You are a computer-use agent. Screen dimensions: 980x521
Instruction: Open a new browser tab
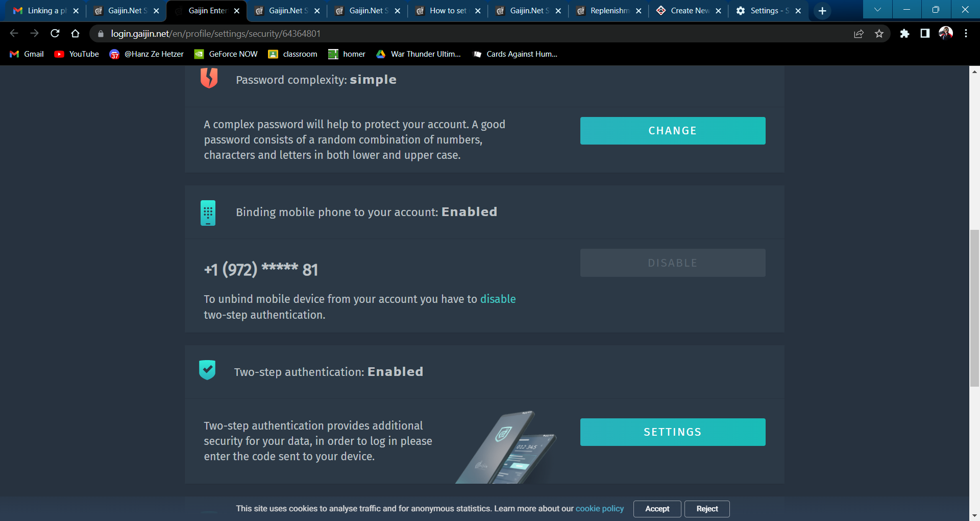(x=821, y=10)
